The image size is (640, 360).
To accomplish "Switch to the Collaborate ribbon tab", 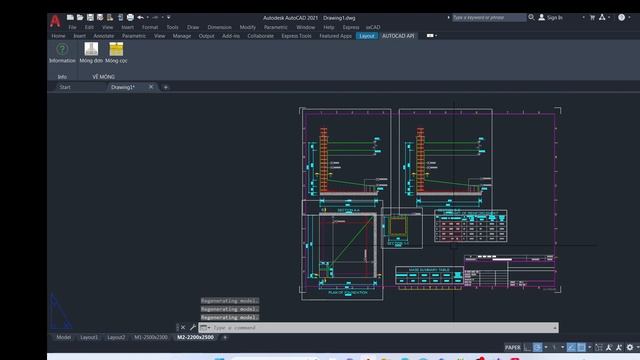I will pos(260,36).
